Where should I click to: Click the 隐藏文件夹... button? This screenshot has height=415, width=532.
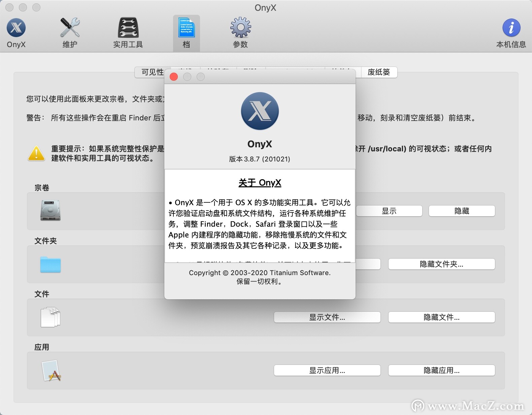click(x=441, y=264)
